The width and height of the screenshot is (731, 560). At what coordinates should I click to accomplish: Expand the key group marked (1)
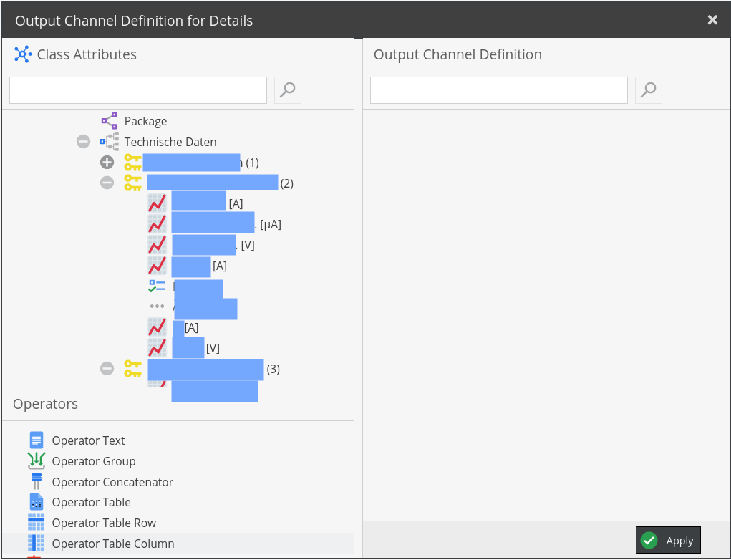click(107, 163)
